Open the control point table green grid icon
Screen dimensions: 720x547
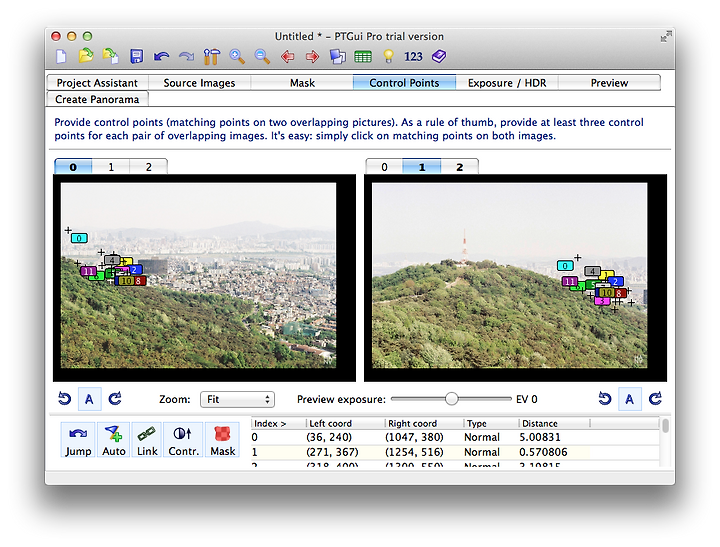pos(363,56)
